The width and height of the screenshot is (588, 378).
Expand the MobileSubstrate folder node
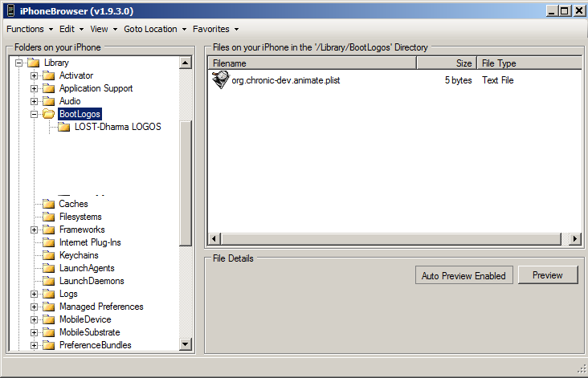click(x=35, y=332)
